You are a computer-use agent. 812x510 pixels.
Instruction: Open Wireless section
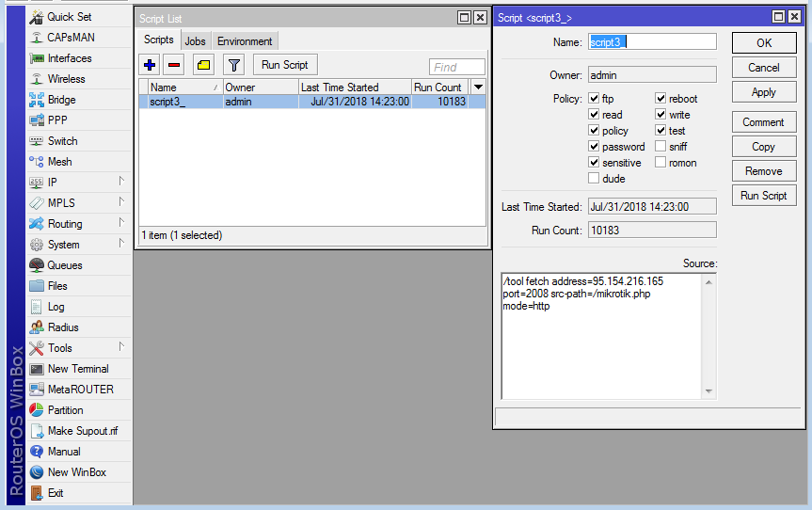[79, 79]
